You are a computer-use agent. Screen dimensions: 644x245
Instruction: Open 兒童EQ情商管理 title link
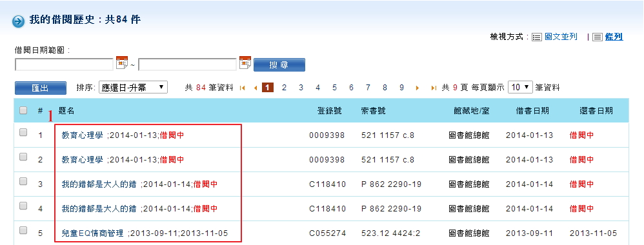pyautogui.click(x=92, y=233)
